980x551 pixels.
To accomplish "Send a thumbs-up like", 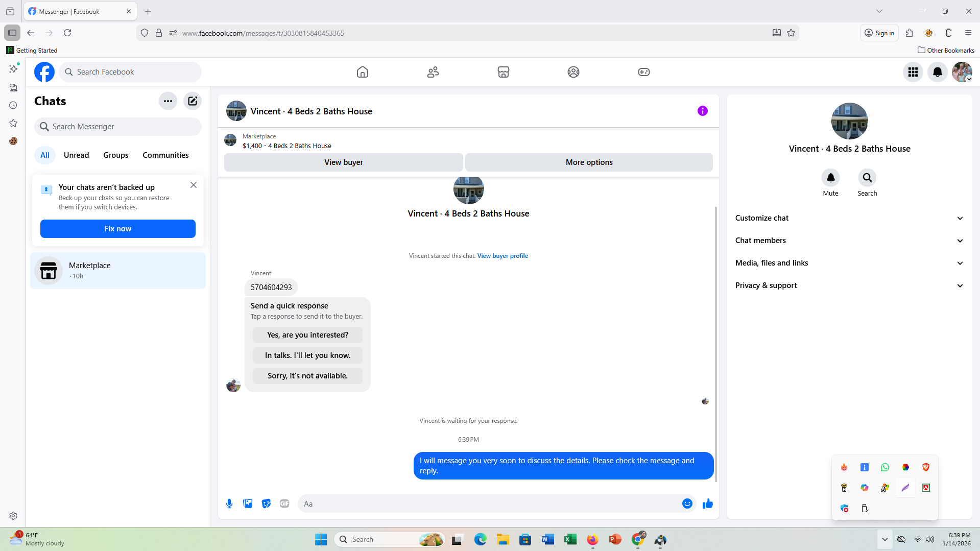I will point(708,504).
